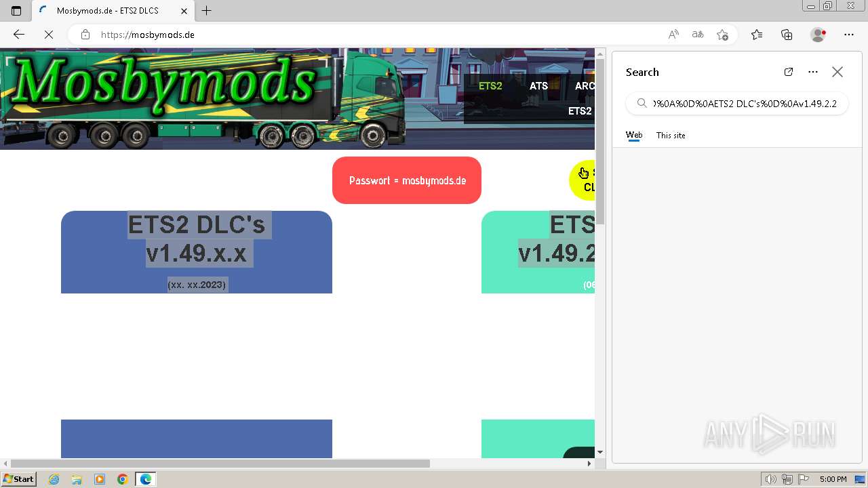
Task: Open the teal ETS v1.49.2 card
Action: pyautogui.click(x=538, y=252)
